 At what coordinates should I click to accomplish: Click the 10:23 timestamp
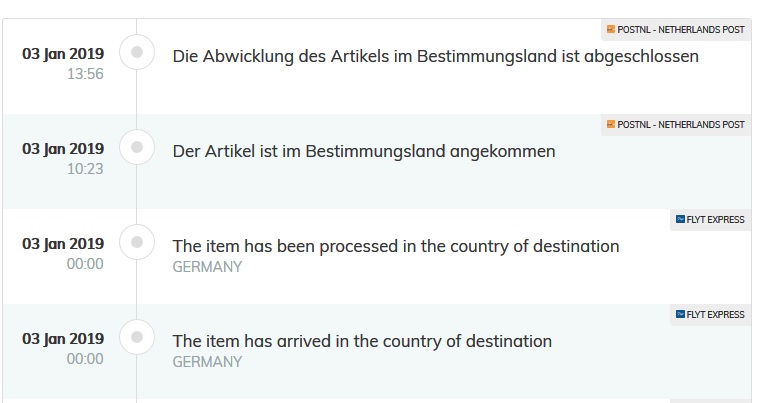pos(84,169)
